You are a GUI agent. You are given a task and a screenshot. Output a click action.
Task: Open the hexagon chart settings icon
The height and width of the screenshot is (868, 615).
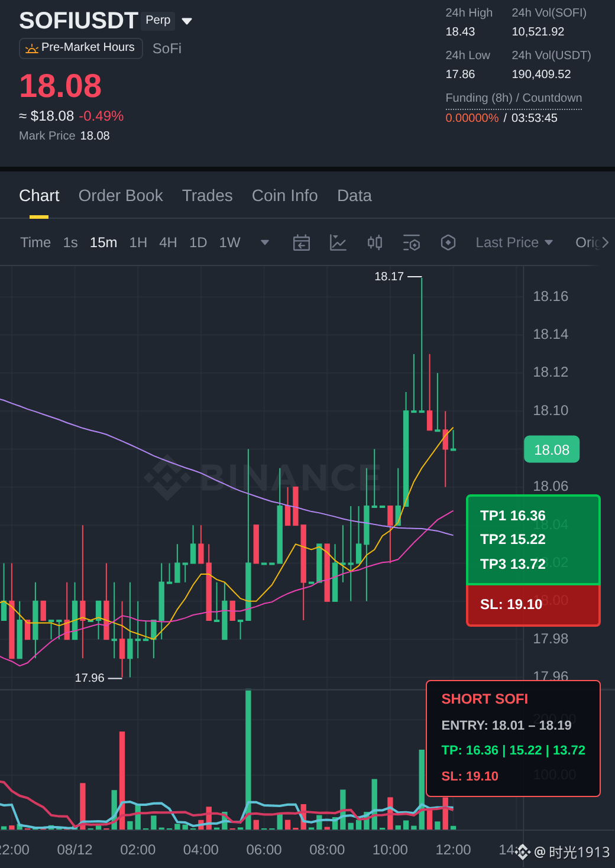448,242
